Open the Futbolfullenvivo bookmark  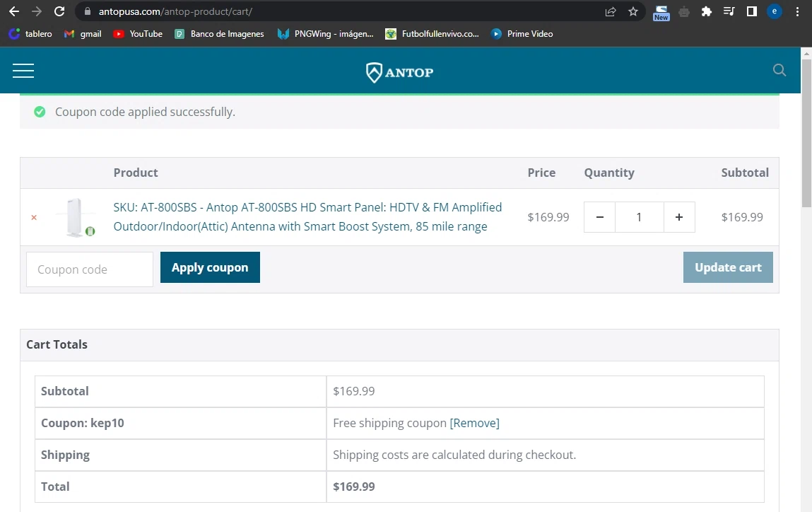[x=433, y=34]
